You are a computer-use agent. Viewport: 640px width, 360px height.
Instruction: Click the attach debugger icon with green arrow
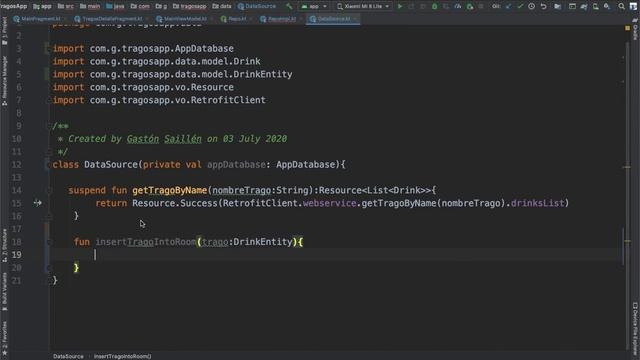[470, 6]
